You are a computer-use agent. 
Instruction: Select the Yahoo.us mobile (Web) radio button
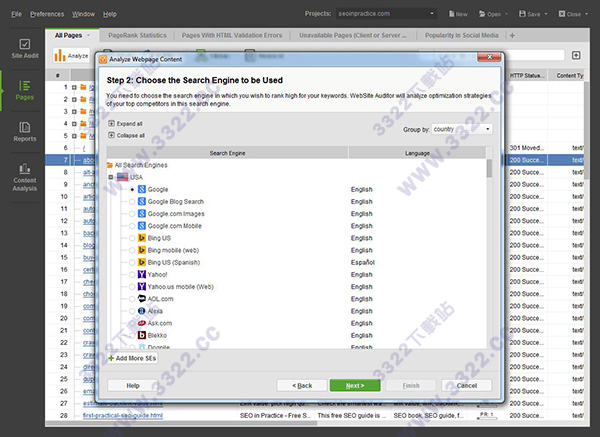tap(132, 287)
